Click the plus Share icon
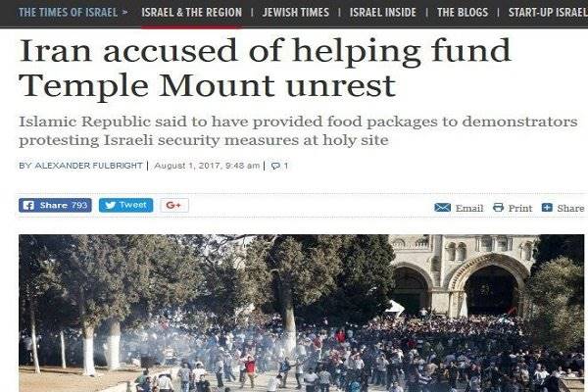Viewport: 588px width, 392px height. tap(547, 208)
